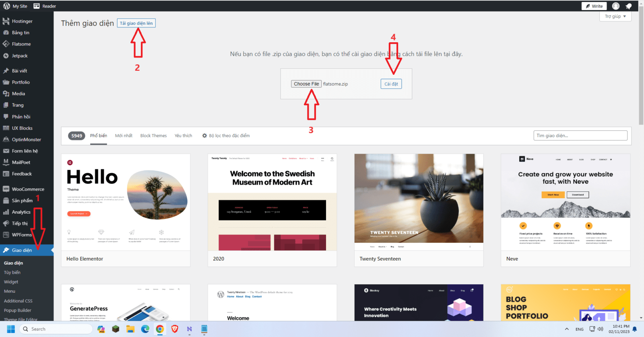Open Additional CSS submenu item
This screenshot has width=644, height=337.
18,301
